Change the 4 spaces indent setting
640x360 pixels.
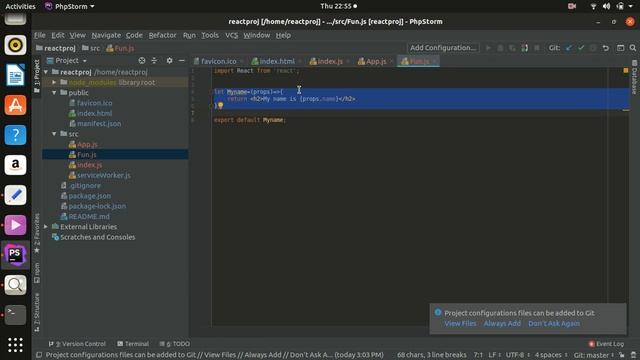point(551,355)
